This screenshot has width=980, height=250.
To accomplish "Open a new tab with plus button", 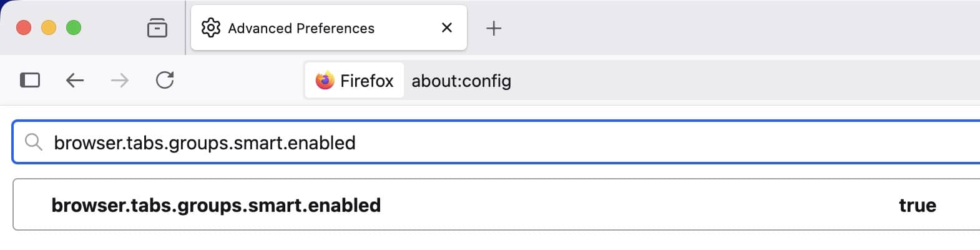I will [x=494, y=28].
